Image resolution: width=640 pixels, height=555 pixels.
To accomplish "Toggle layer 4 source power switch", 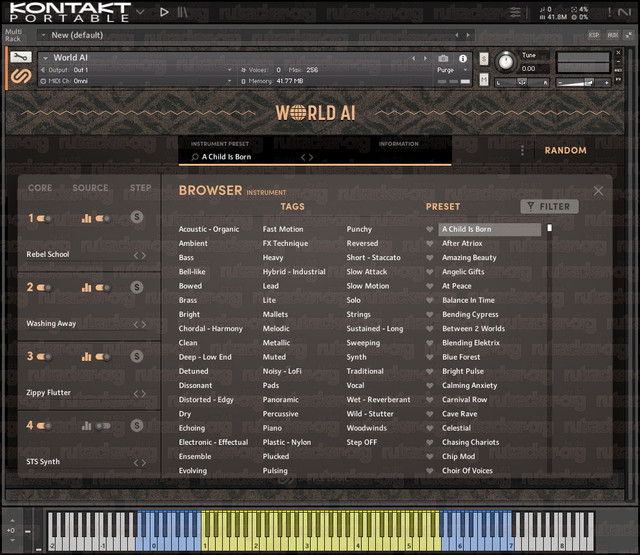I will click(x=103, y=426).
